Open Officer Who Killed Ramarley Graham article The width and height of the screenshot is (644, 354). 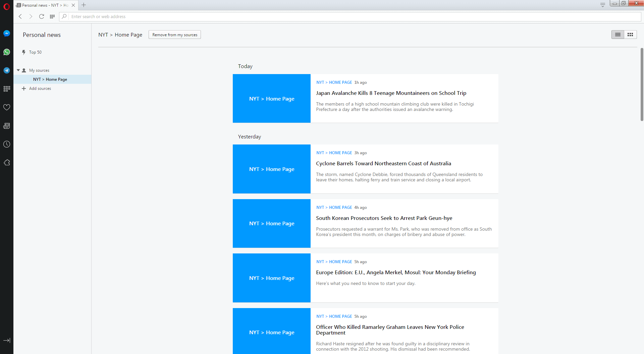pyautogui.click(x=390, y=330)
